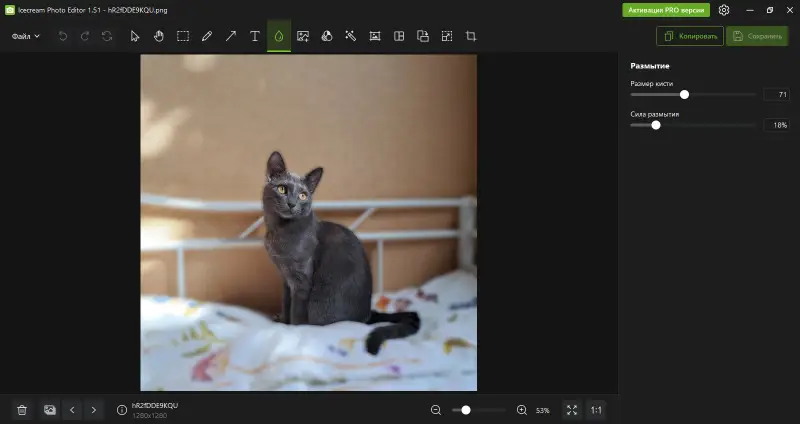
Task: Select the rectangular marquee tool
Action: click(x=183, y=36)
